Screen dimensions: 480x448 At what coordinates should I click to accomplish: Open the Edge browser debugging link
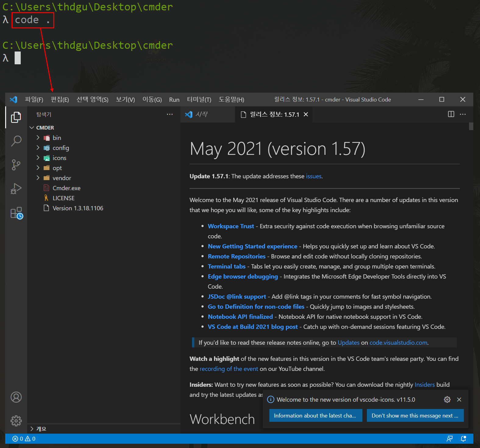[x=243, y=276]
